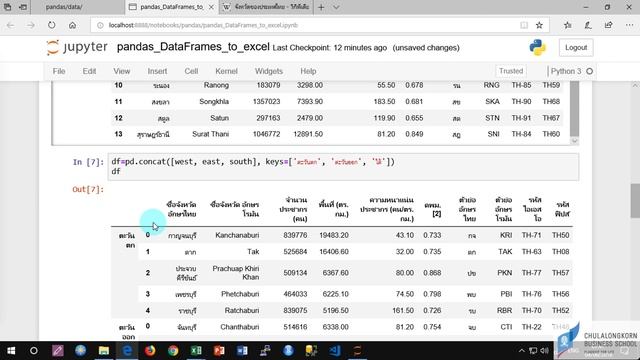The image size is (640, 360).
Task: Click the output area scrollbar thumb
Action: [x=574, y=108]
